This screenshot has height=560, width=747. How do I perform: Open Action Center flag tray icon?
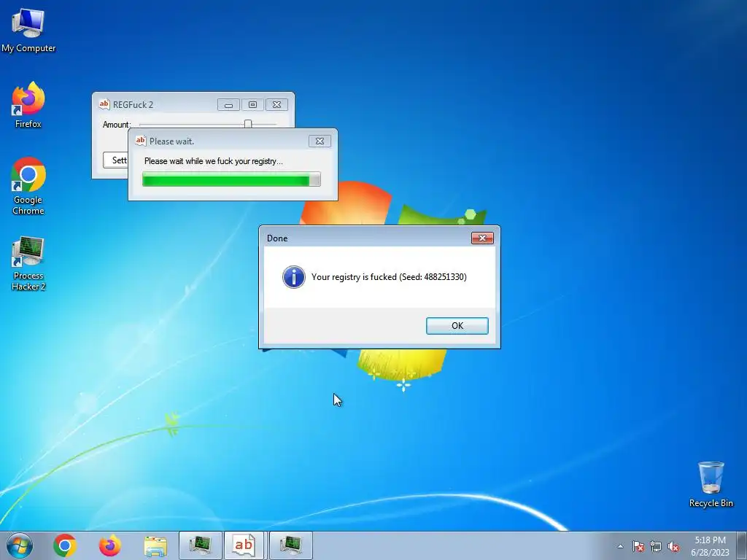tap(638, 546)
